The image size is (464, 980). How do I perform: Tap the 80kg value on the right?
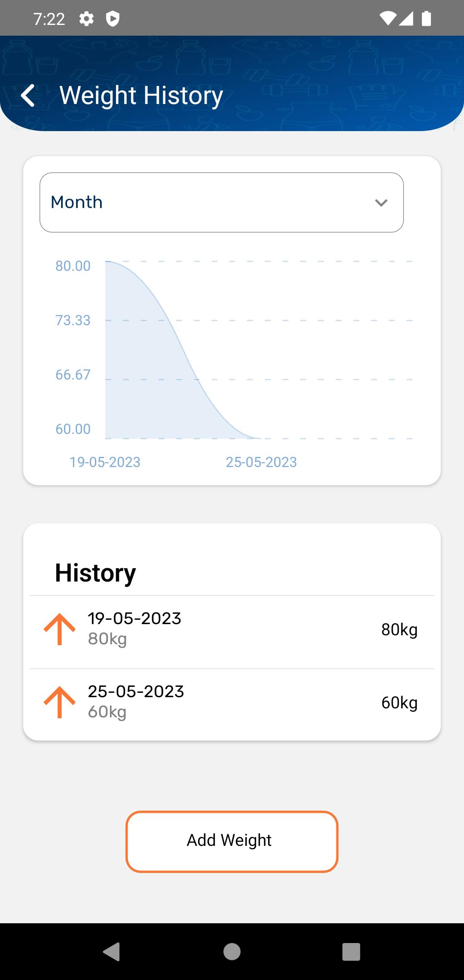[399, 630]
